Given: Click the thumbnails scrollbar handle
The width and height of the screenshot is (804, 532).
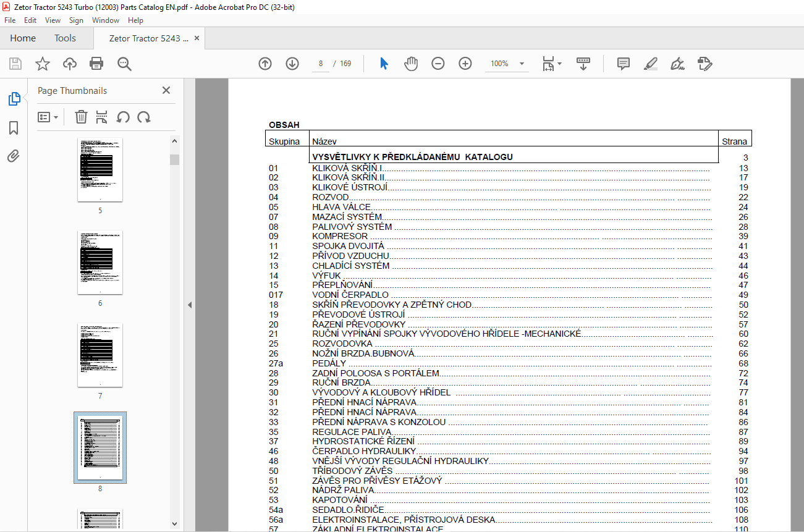Looking at the screenshot, I should [175, 159].
